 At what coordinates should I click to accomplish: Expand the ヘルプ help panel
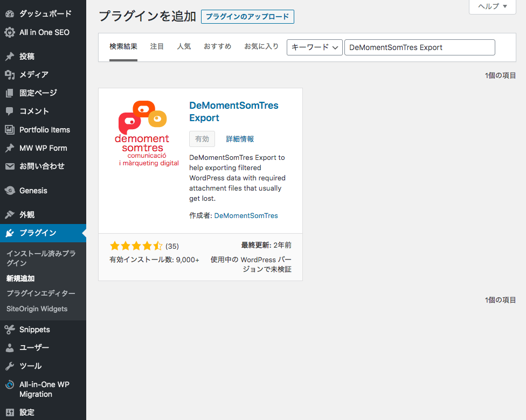click(x=493, y=6)
